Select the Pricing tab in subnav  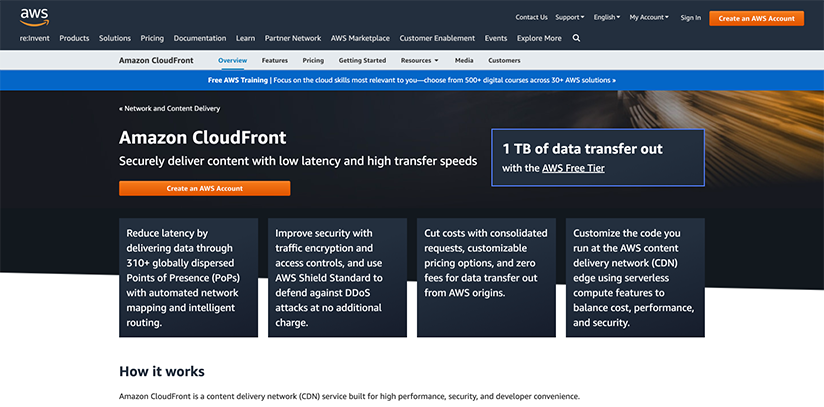coord(313,60)
